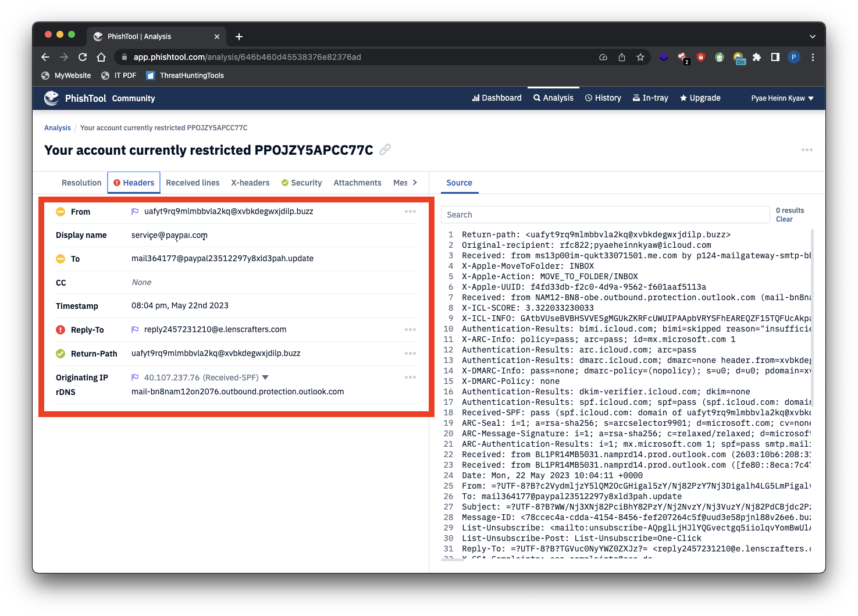Open the share icon in the address bar
The image size is (858, 616).
click(x=622, y=57)
